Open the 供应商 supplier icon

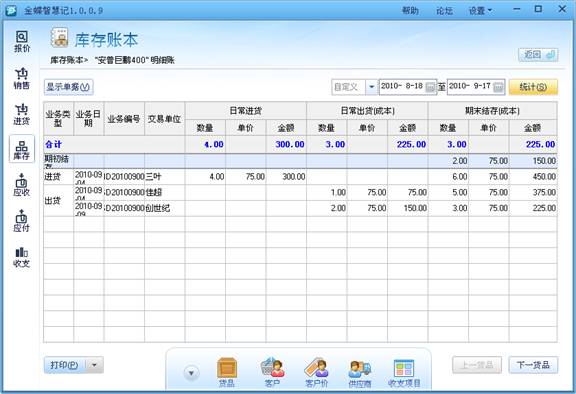pos(360,372)
